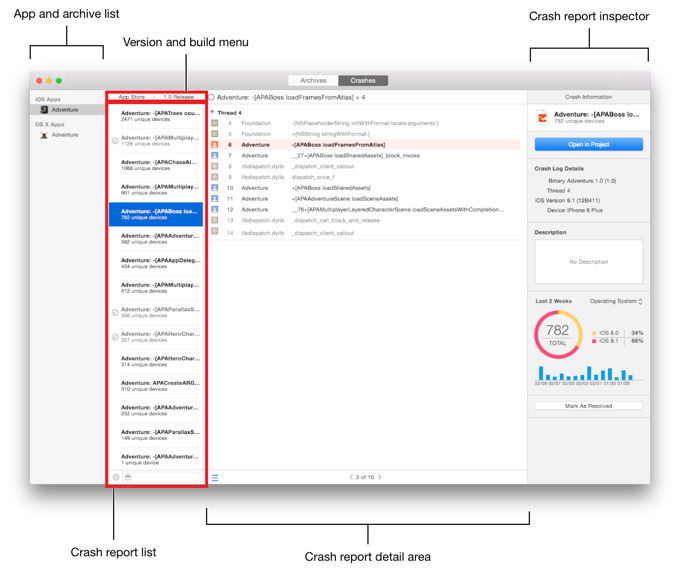The height and width of the screenshot is (570, 680).
Task: Click the frame 11 Adventure icon
Action: [215, 199]
